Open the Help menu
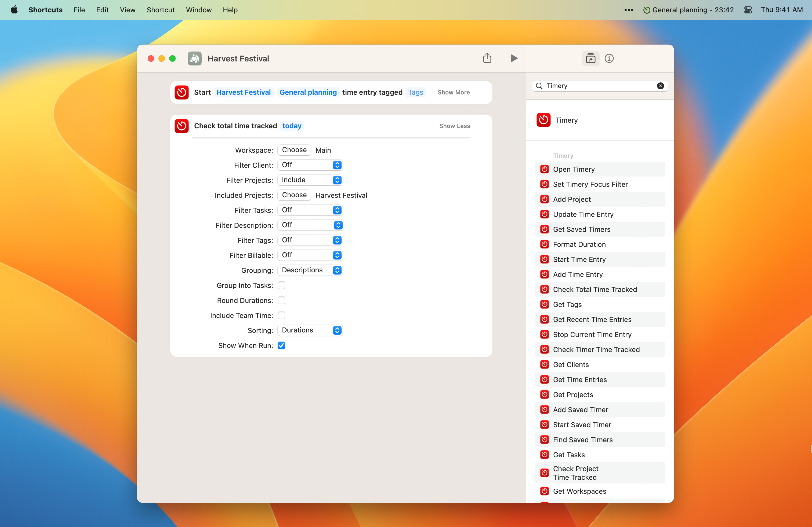 point(230,10)
